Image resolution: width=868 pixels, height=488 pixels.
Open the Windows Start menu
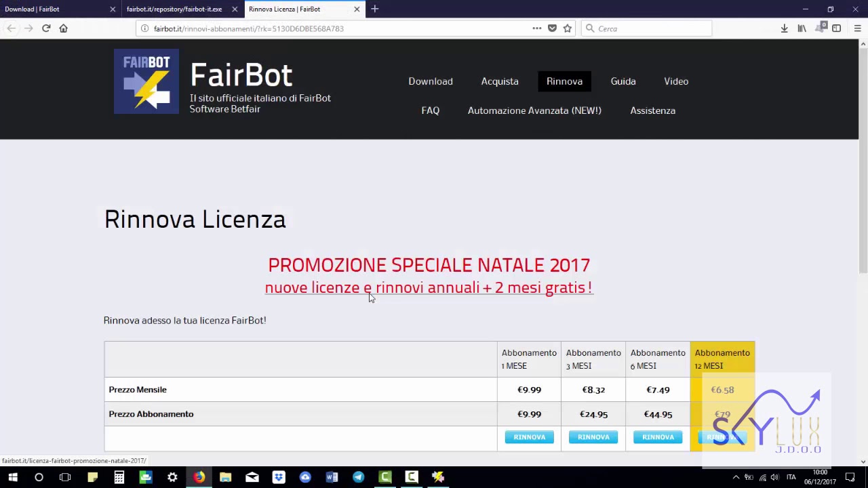[12, 477]
